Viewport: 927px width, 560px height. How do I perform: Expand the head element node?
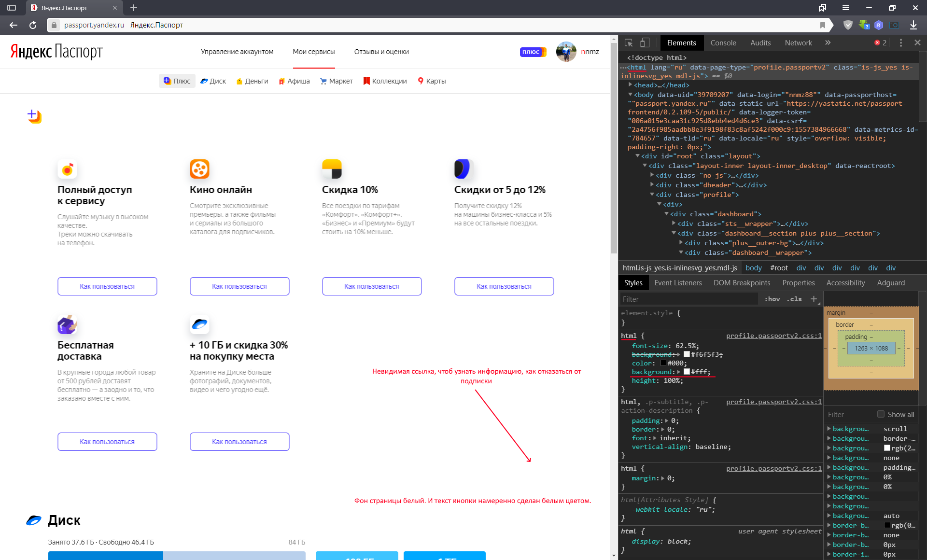click(x=631, y=85)
